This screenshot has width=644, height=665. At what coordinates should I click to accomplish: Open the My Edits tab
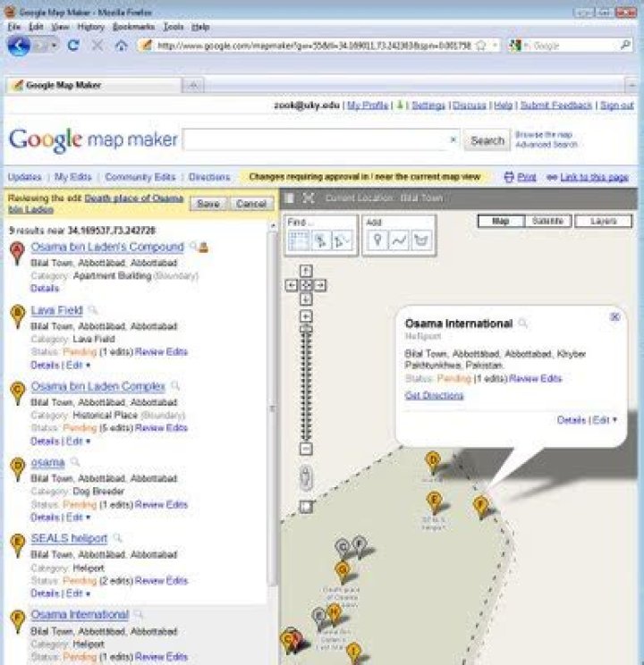coord(73,177)
